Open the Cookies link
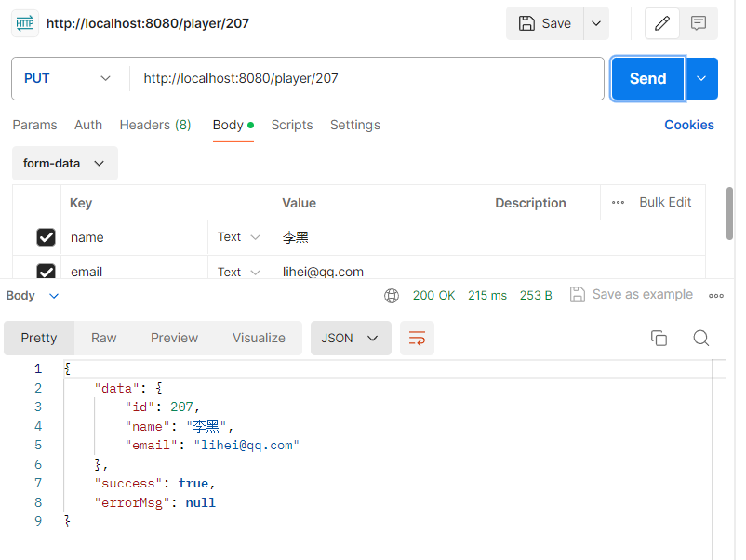The width and height of the screenshot is (746, 560). [x=689, y=125]
